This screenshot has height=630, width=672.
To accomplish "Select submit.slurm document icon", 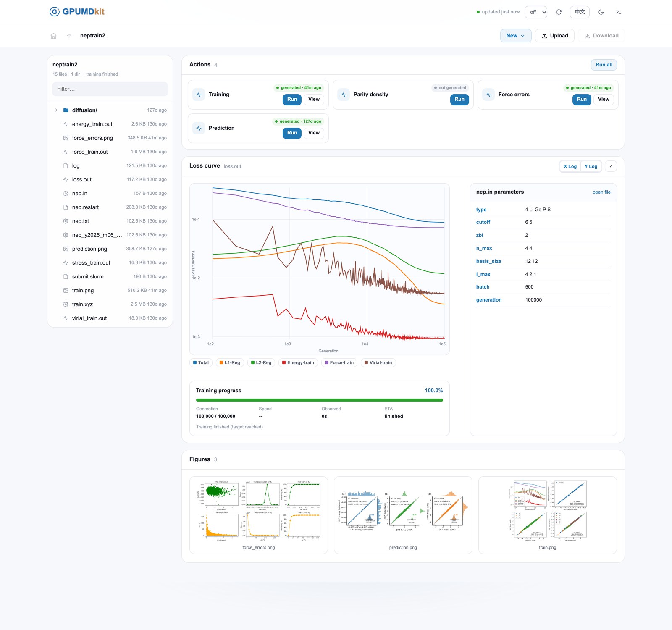I will coord(66,276).
